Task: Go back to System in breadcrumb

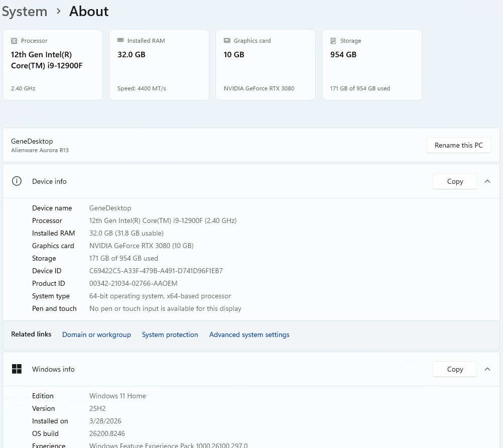Action: click(24, 12)
